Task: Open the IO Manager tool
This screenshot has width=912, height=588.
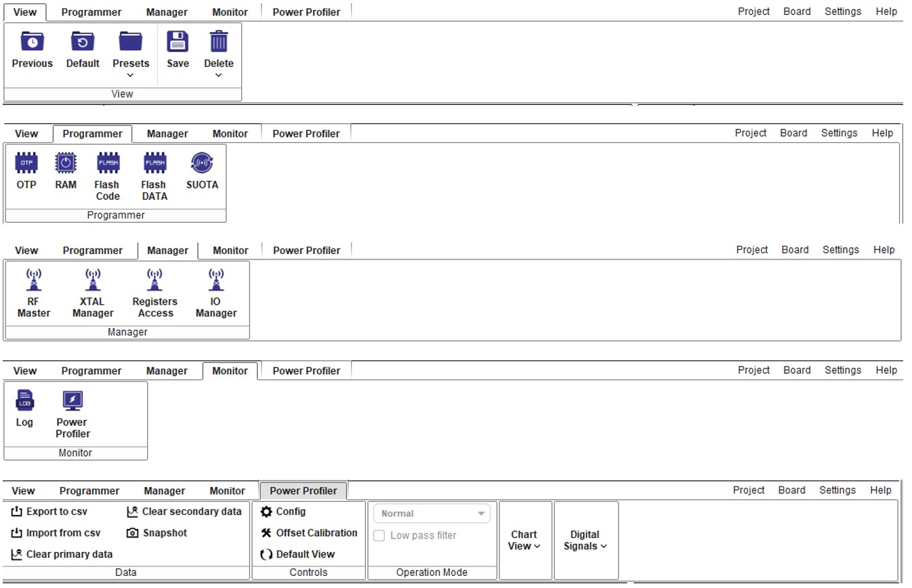Action: 216,280
